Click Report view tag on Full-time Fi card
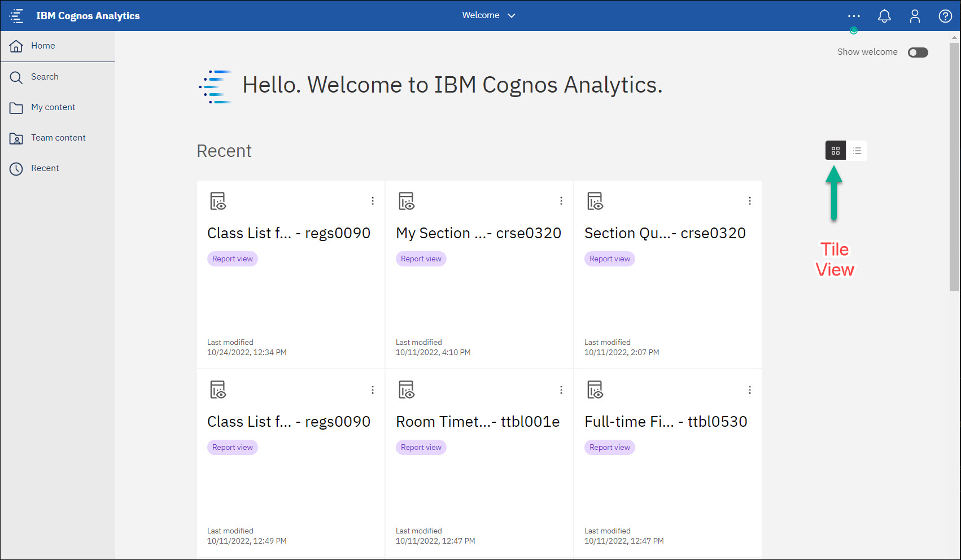 [x=610, y=447]
